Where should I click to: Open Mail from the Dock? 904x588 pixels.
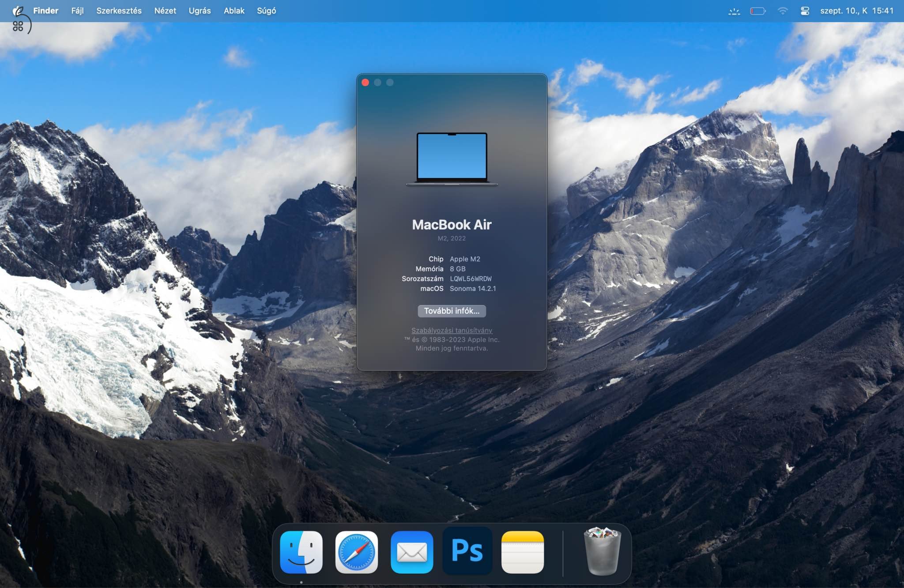[x=412, y=552]
